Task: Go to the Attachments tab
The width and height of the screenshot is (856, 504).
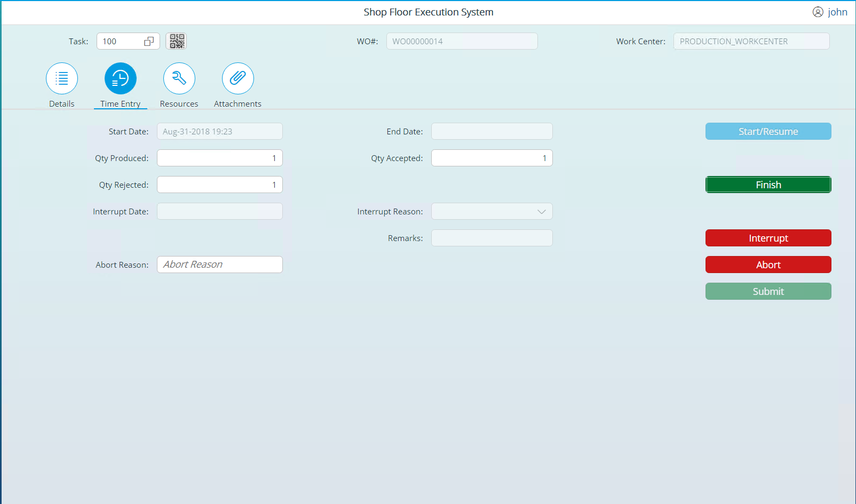Action: coord(237,103)
